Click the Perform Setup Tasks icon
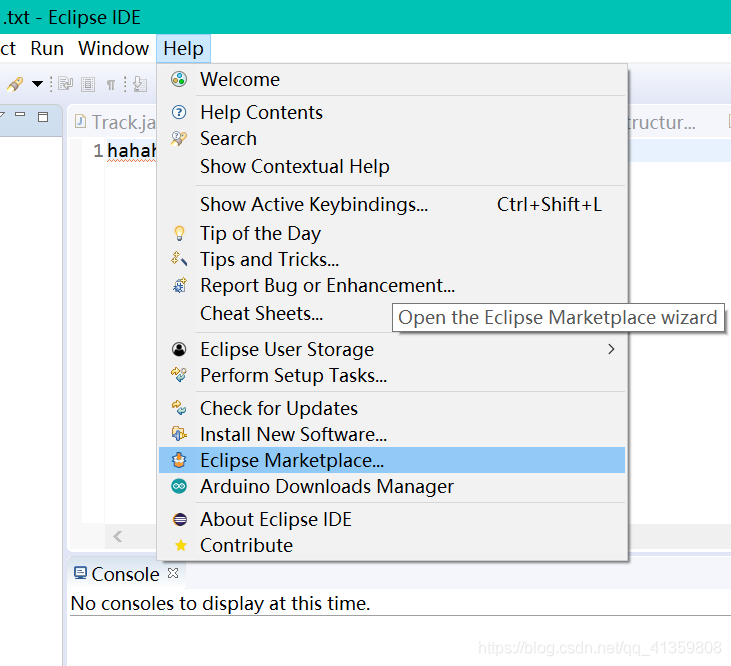This screenshot has height=666, width=731. 179,375
